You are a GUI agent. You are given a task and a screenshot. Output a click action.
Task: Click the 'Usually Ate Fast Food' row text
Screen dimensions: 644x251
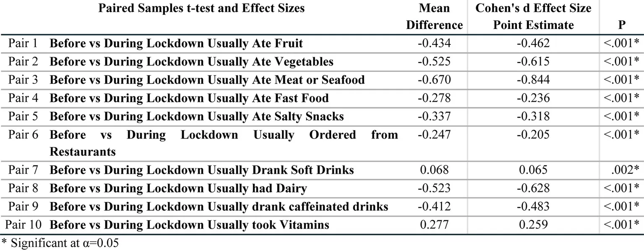[x=189, y=98]
